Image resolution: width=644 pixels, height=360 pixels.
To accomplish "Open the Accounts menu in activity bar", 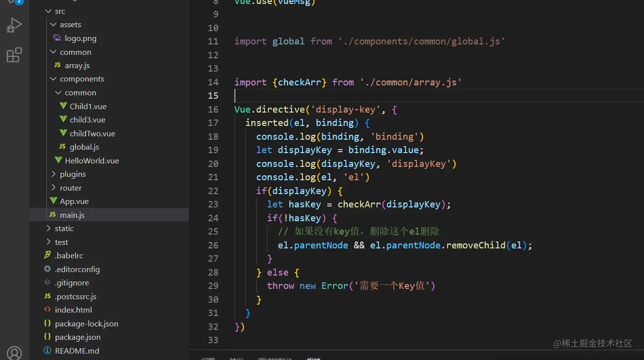I will click(14, 353).
